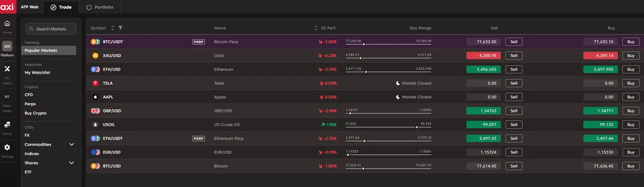Image resolution: width=644 pixels, height=187 pixels.
Task: Click the ETH/USD coin icon
Action: [95, 69]
